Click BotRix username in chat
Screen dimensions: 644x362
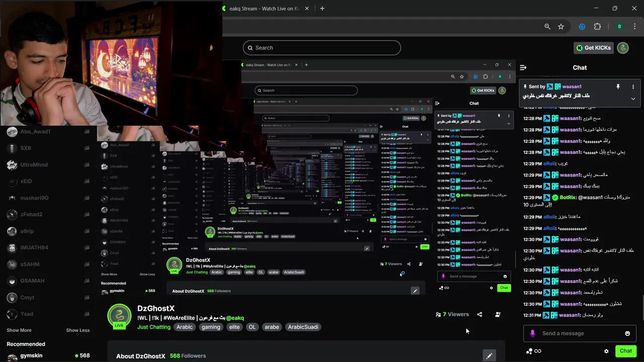pyautogui.click(x=568, y=198)
